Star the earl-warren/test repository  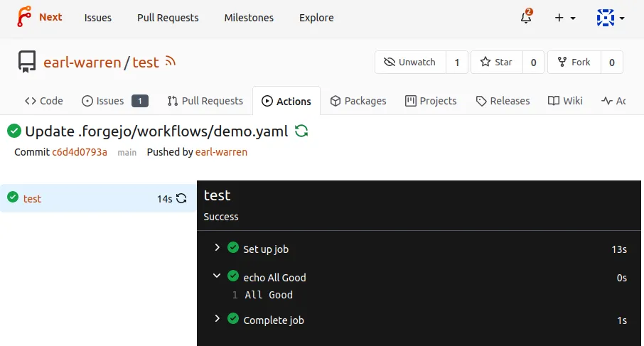[497, 63]
